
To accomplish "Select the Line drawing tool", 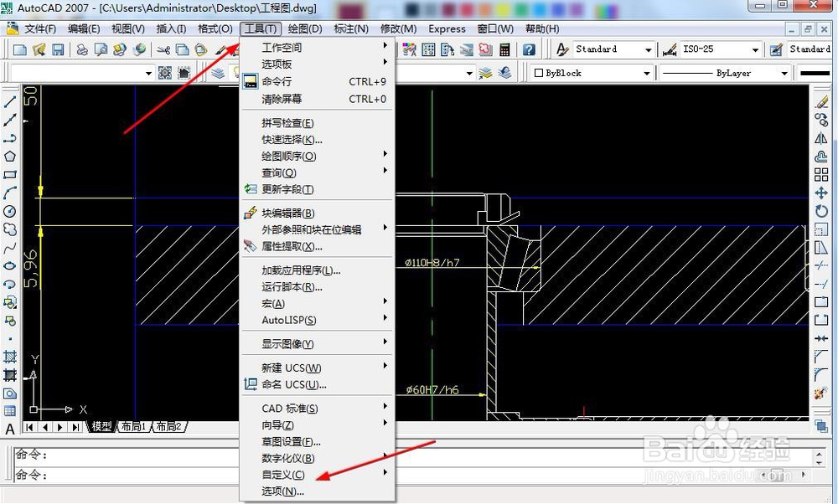I will click(10, 103).
